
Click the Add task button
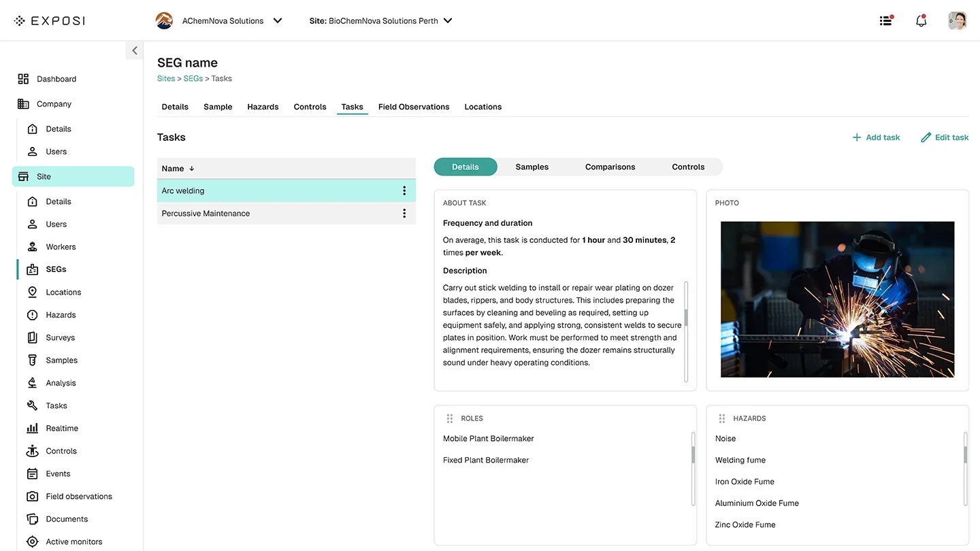[x=877, y=137]
